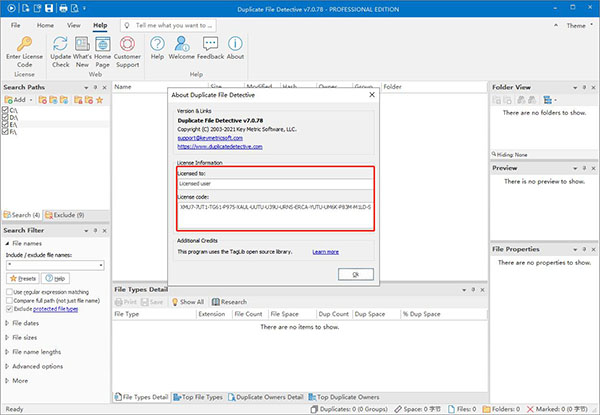Collapse the File names section
The width and height of the screenshot is (600, 415).
7,243
